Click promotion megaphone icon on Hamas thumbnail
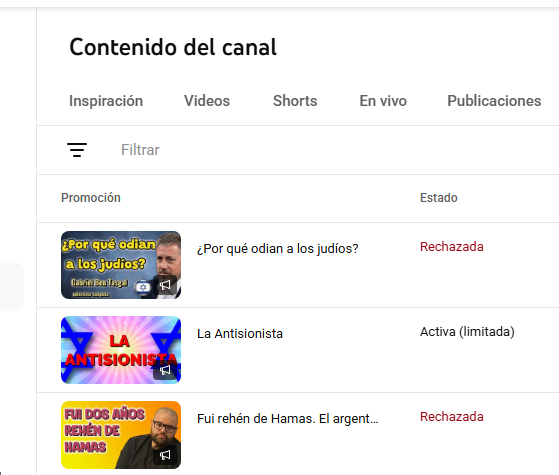This screenshot has width=559, height=475. pos(165,455)
